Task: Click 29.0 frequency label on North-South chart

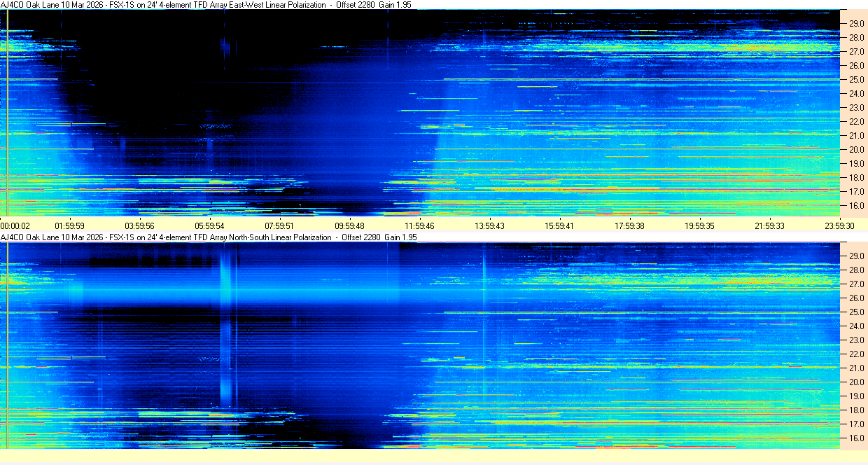Action: pos(857,256)
